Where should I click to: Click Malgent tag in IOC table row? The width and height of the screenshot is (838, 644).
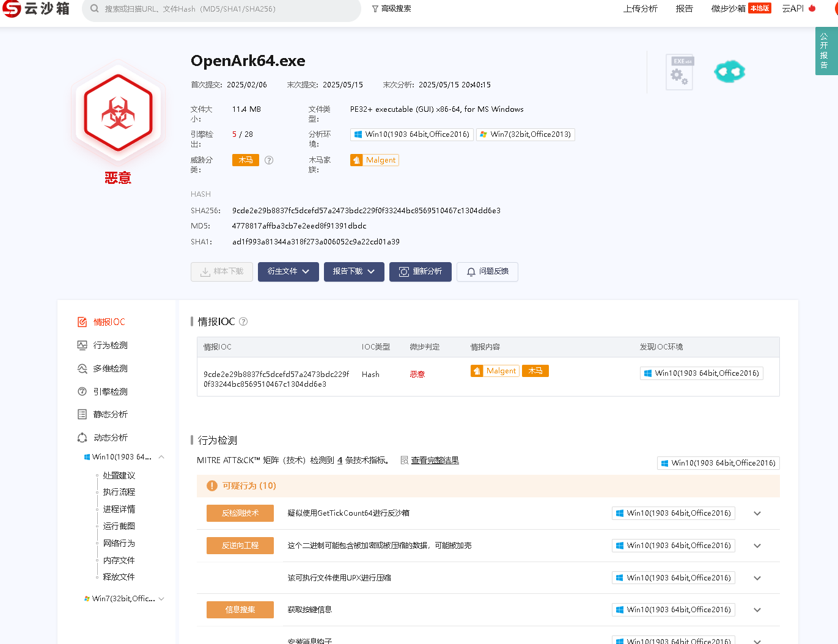[495, 371]
